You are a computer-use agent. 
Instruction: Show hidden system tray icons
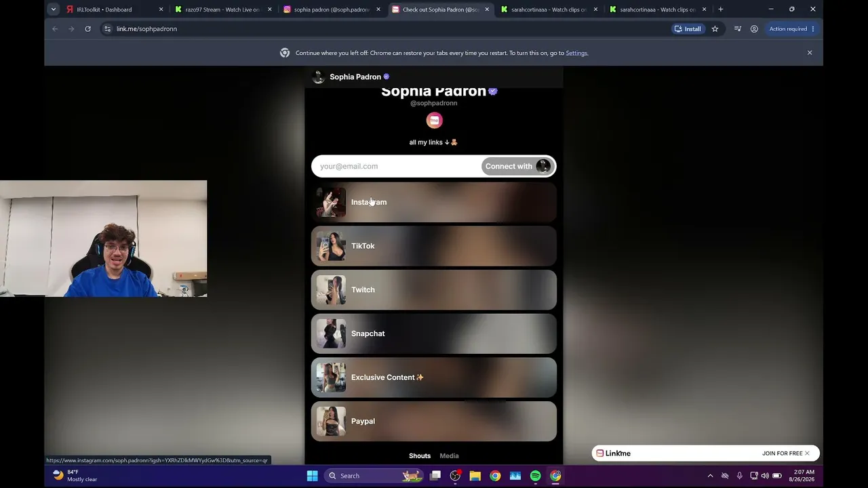coord(710,476)
